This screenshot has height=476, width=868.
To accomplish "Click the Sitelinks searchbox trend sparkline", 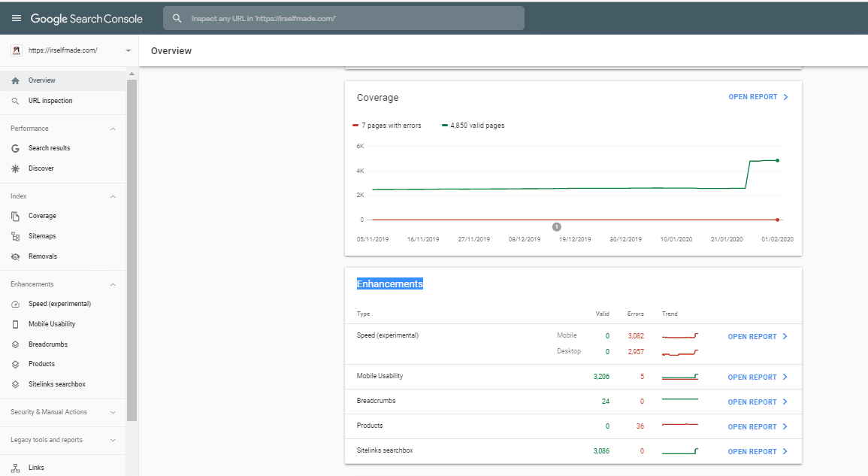I will (680, 451).
